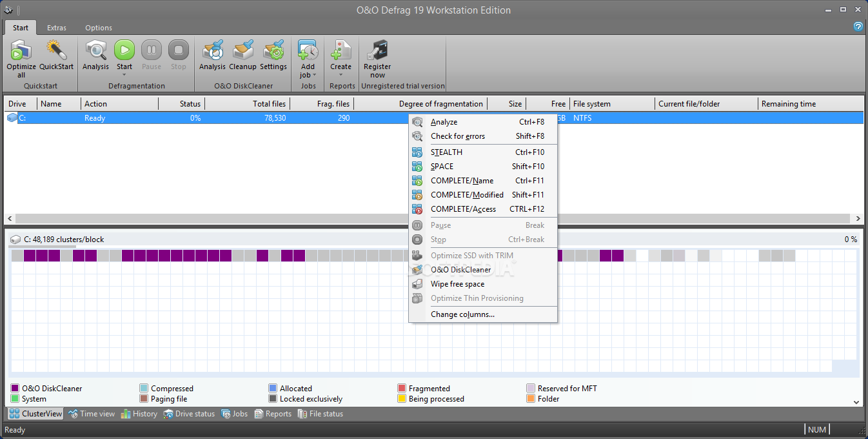
Task: Click the ClusterView icon in the bottom bar
Action: (x=14, y=414)
